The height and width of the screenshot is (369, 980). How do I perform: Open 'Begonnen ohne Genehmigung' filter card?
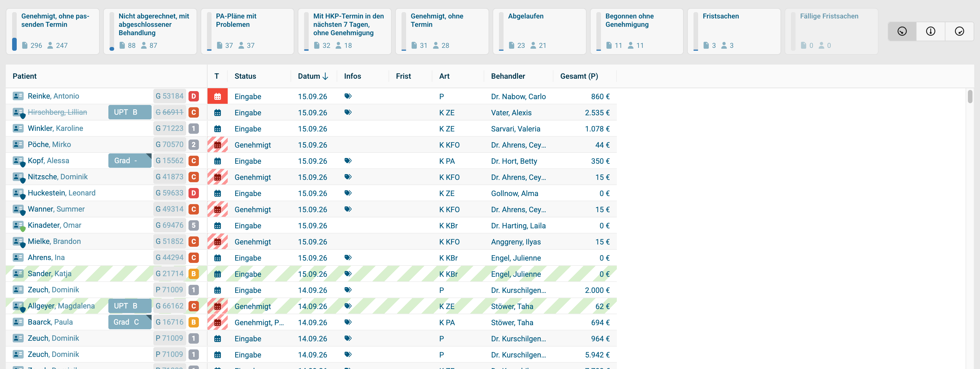click(636, 31)
